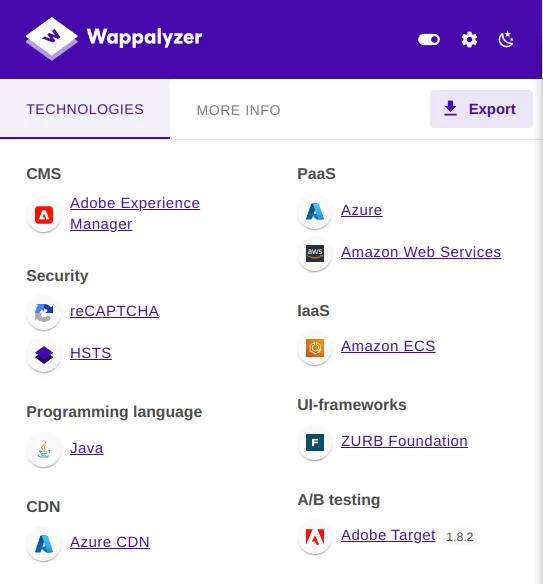543x584 pixels.
Task: Open the HSTS link
Action: pyautogui.click(x=91, y=353)
